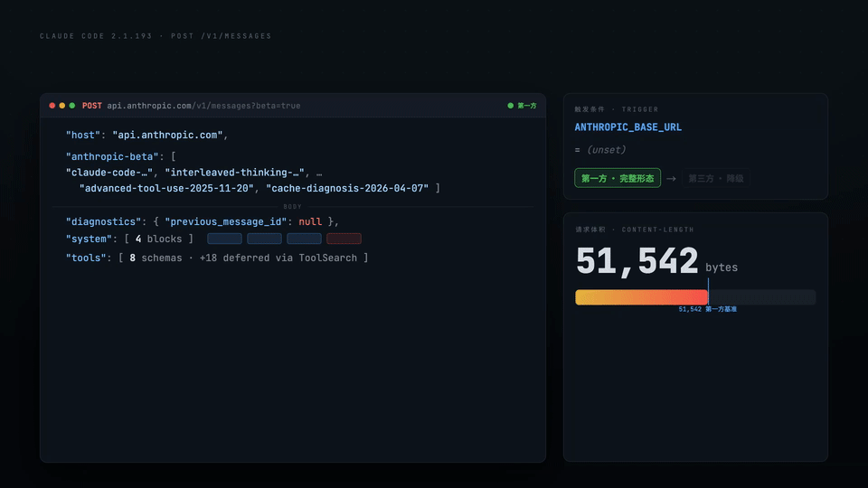Click the CLAUDE CODE 2.1.193 page header
The image size is (868, 488).
tap(156, 36)
